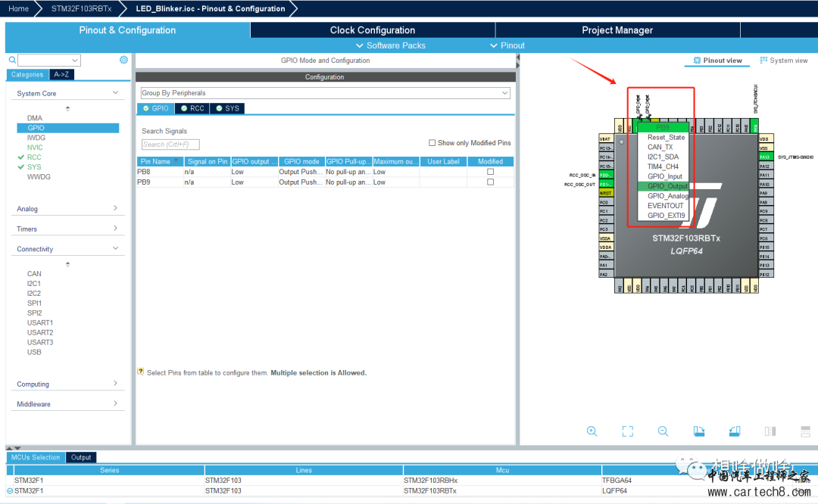The height and width of the screenshot is (504, 818).
Task: Open the category search combo box arrow
Action: click(x=74, y=60)
